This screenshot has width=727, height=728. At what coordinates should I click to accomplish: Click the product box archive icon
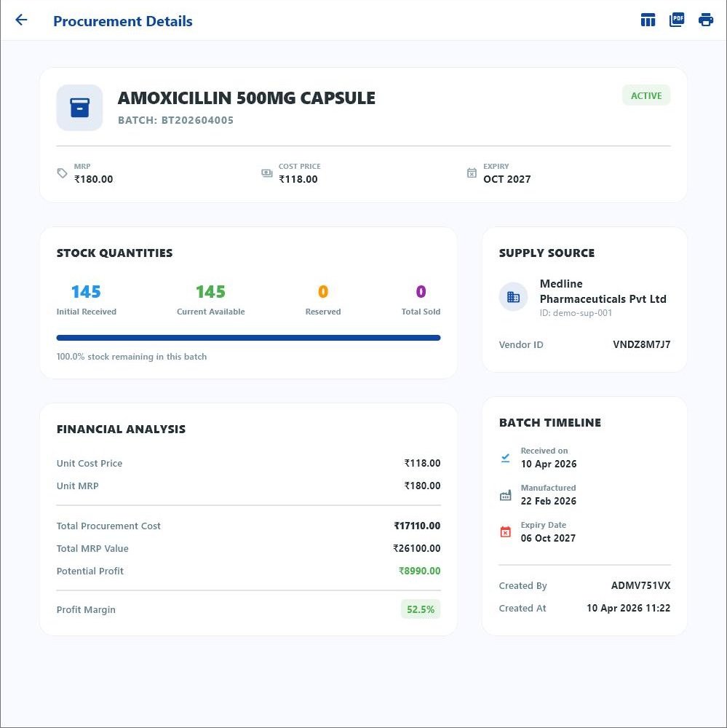click(x=79, y=108)
